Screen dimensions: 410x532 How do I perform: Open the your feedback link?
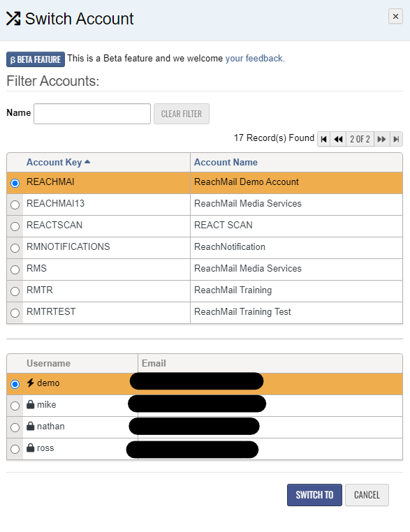click(x=254, y=59)
